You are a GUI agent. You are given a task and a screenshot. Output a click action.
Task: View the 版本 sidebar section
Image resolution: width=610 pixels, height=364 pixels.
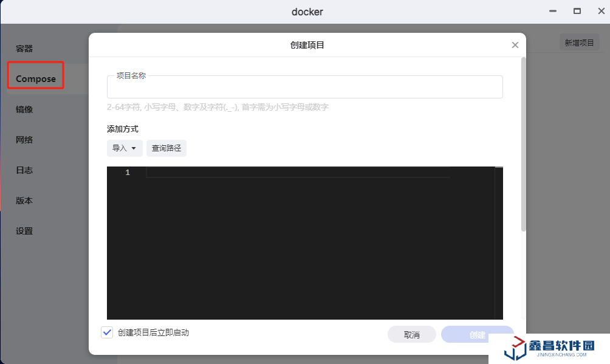click(x=24, y=201)
